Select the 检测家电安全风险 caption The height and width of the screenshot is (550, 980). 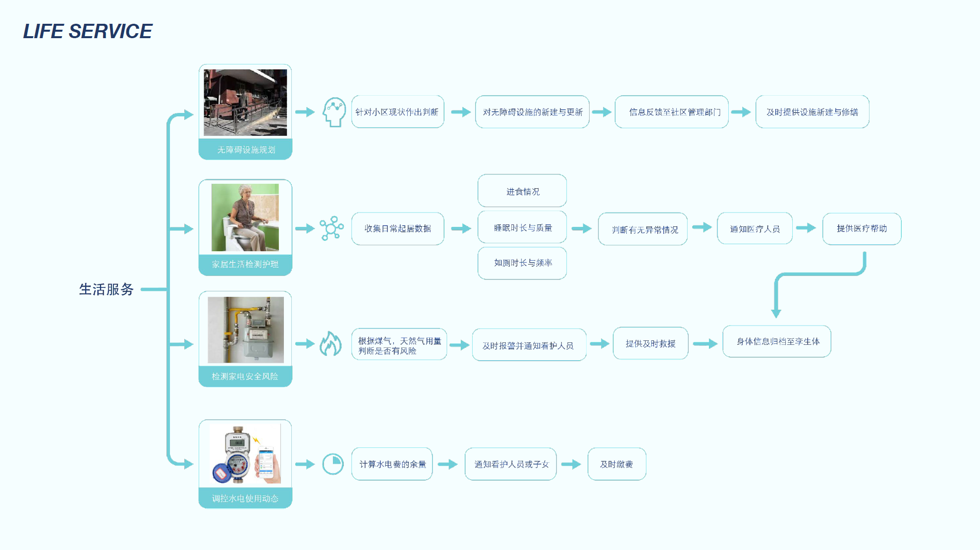coord(245,377)
